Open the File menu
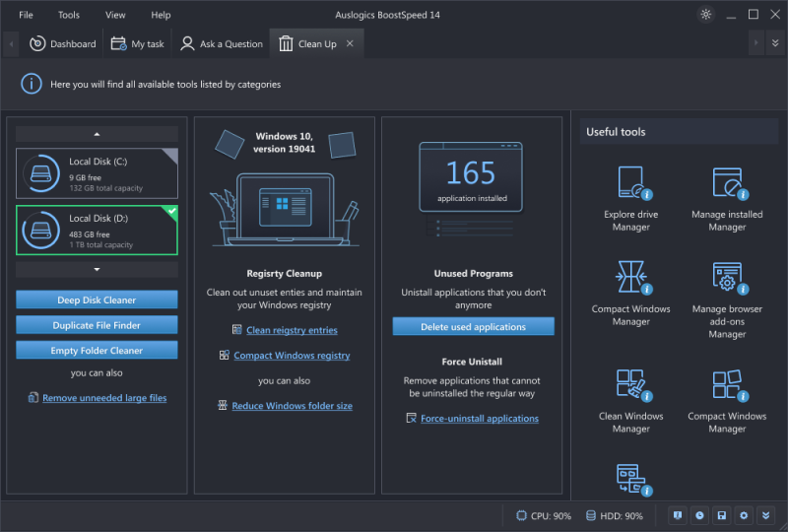 (x=26, y=15)
